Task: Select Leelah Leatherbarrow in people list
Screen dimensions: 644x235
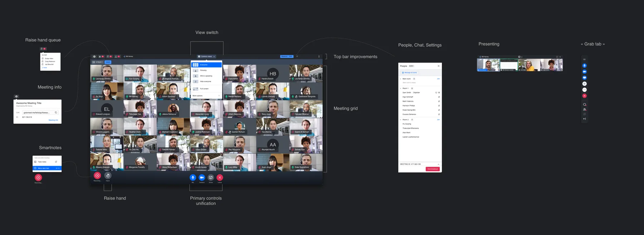Action: pyautogui.click(x=411, y=137)
